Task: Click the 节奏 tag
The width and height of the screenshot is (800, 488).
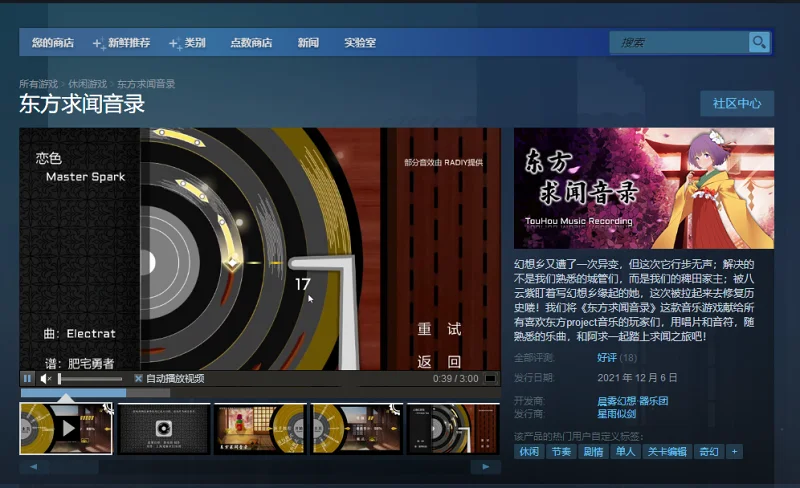Action: [x=561, y=452]
